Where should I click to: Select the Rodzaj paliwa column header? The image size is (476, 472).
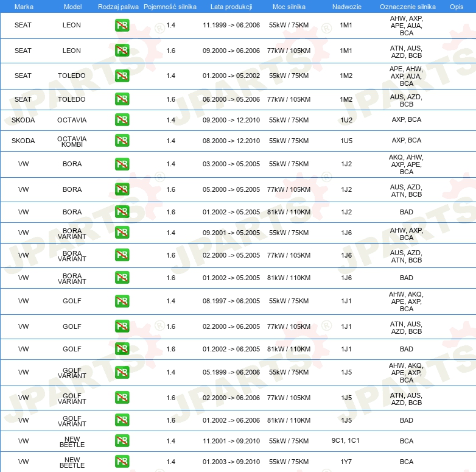point(118,7)
